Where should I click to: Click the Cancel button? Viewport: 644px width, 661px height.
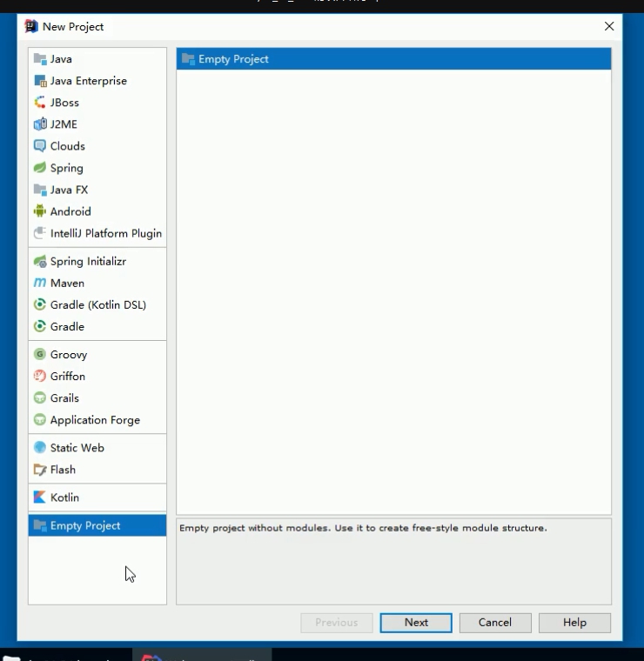pyautogui.click(x=495, y=623)
